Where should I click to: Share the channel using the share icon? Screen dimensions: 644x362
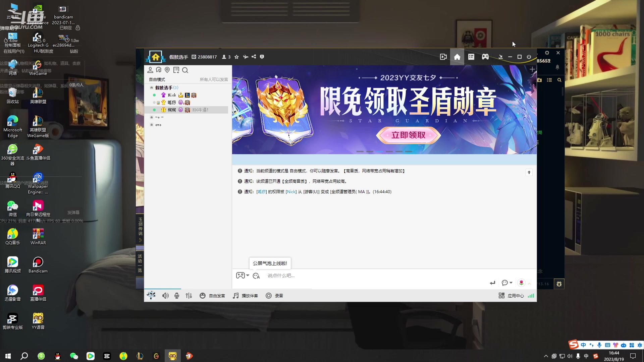(x=254, y=57)
